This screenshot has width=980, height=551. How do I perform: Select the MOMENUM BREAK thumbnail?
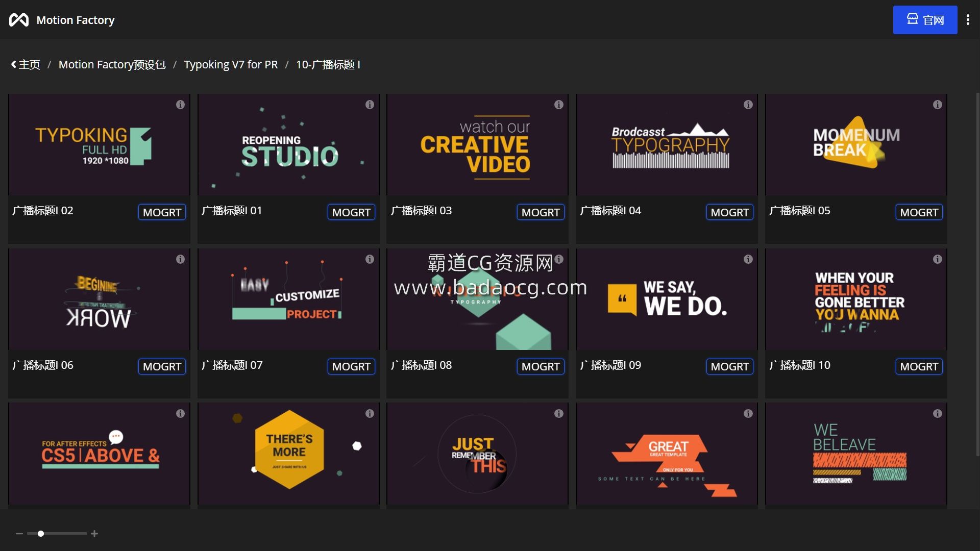coord(856,145)
